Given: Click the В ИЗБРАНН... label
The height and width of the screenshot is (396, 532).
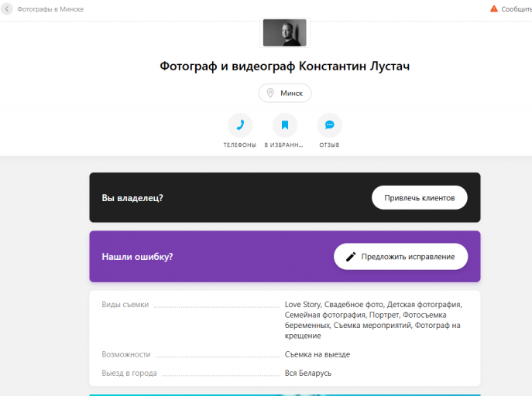Looking at the screenshot, I should [284, 145].
